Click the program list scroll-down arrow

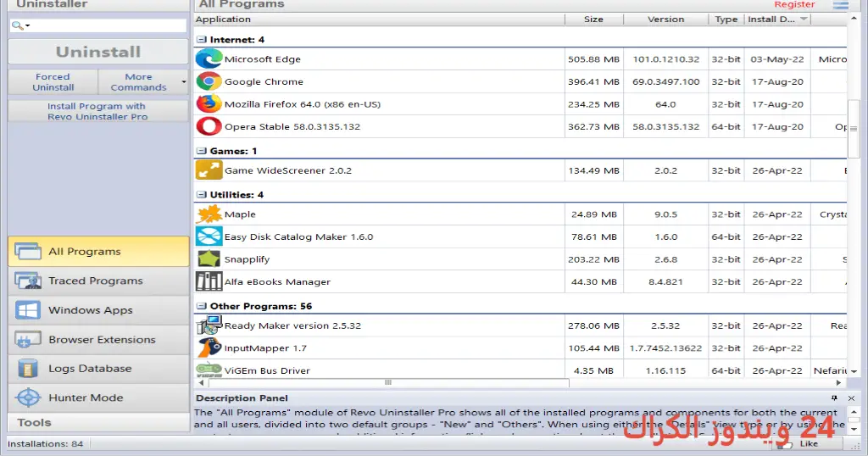854,371
